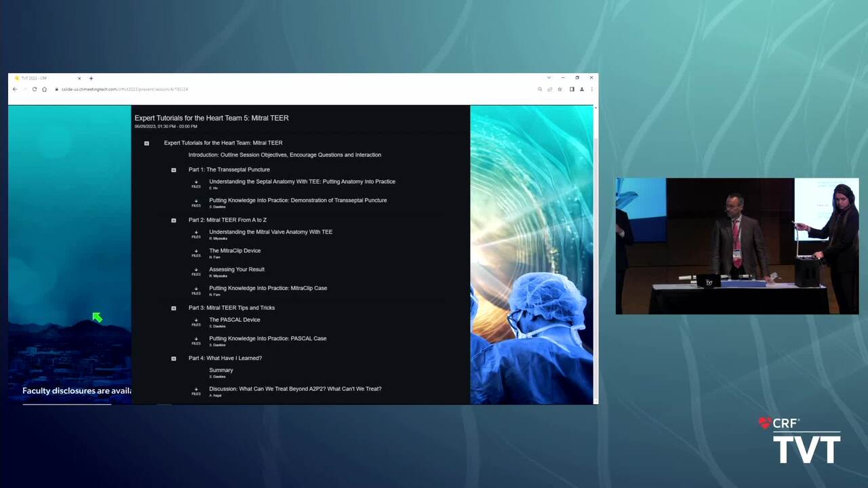This screenshot has width=868, height=488.
Task: Download files for the PASCAL Case talk
Action: [x=196, y=341]
